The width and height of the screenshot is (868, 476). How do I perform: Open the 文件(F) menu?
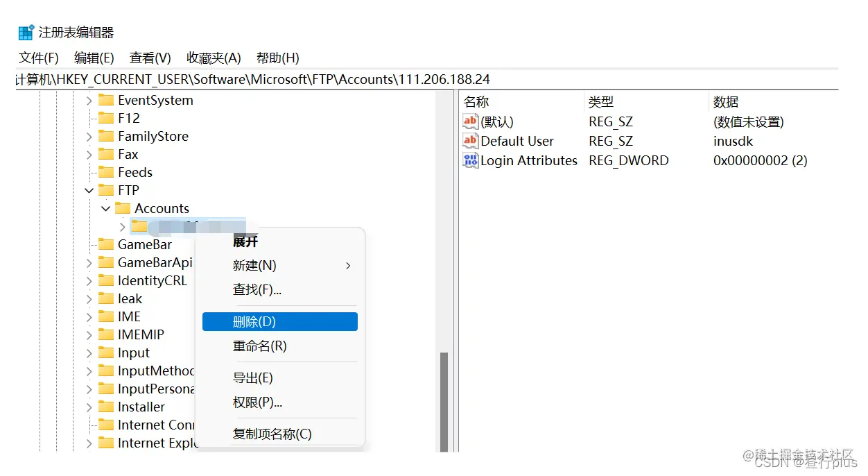[38, 58]
